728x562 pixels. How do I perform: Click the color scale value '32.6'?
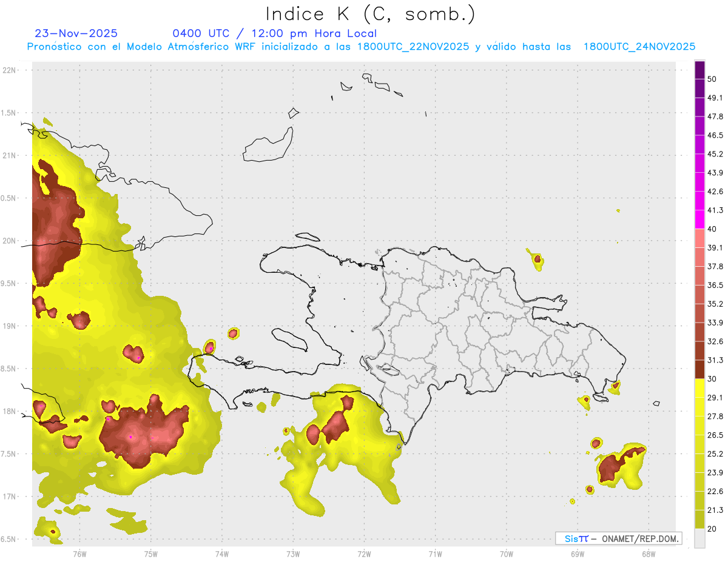pos(715,341)
